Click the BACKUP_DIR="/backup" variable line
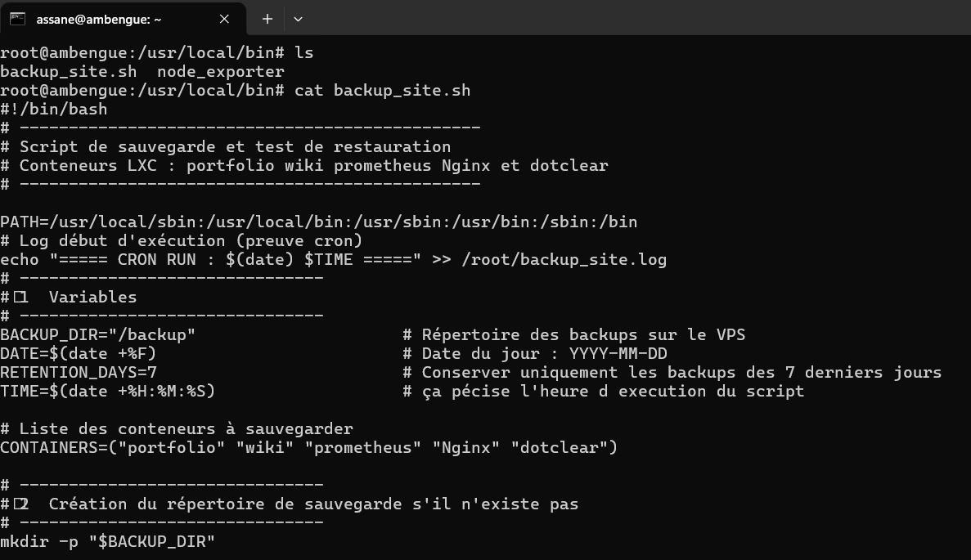 click(98, 334)
